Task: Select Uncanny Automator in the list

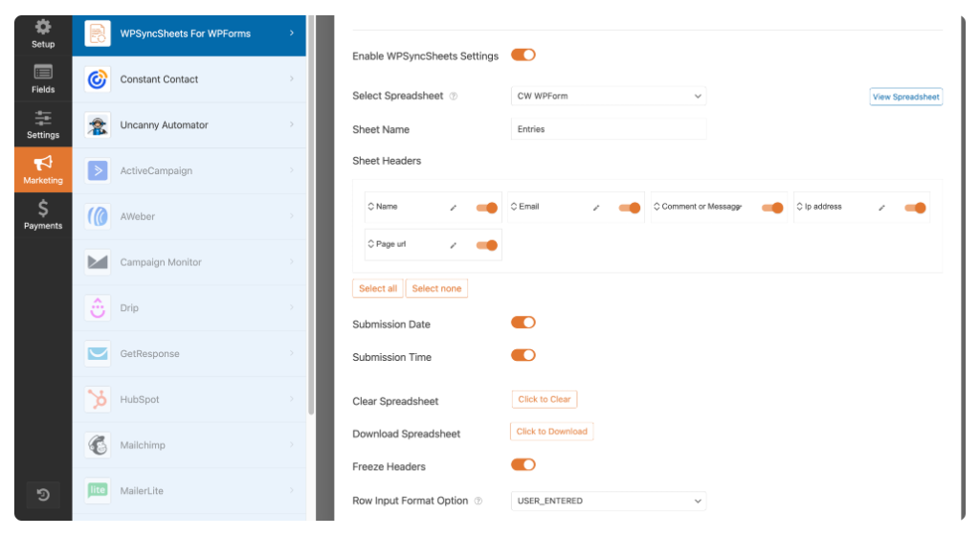Action: coord(189,125)
